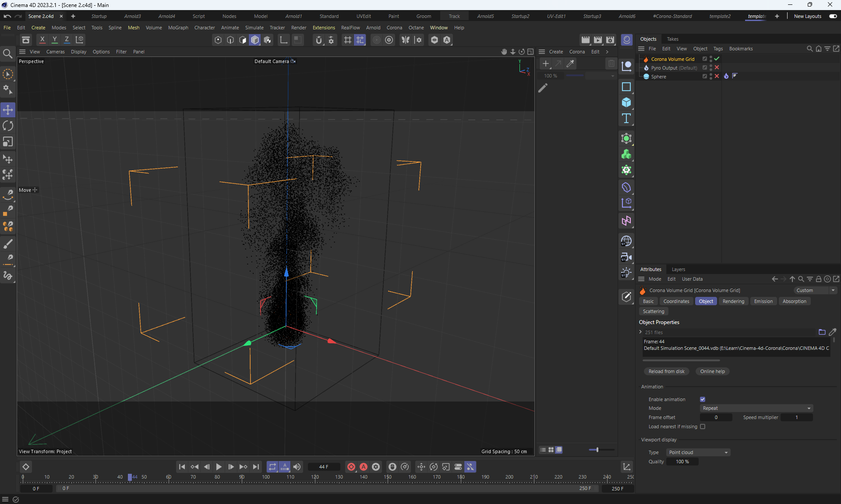The height and width of the screenshot is (504, 841).
Task: Activate the Move tool
Action: pos(8,110)
